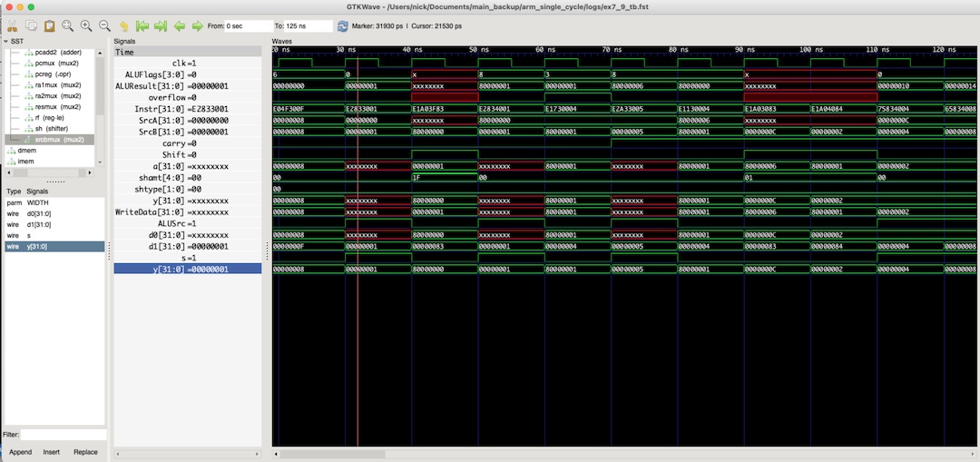The width and height of the screenshot is (980, 462).
Task: Select the shtype[1:0] signal row
Action: point(188,190)
